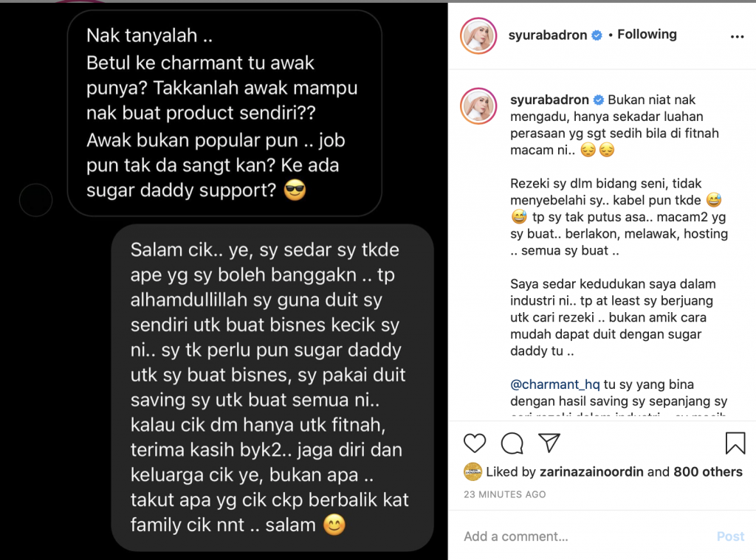Open comments via speech bubble icon
The width and height of the screenshot is (756, 560).
(512, 443)
